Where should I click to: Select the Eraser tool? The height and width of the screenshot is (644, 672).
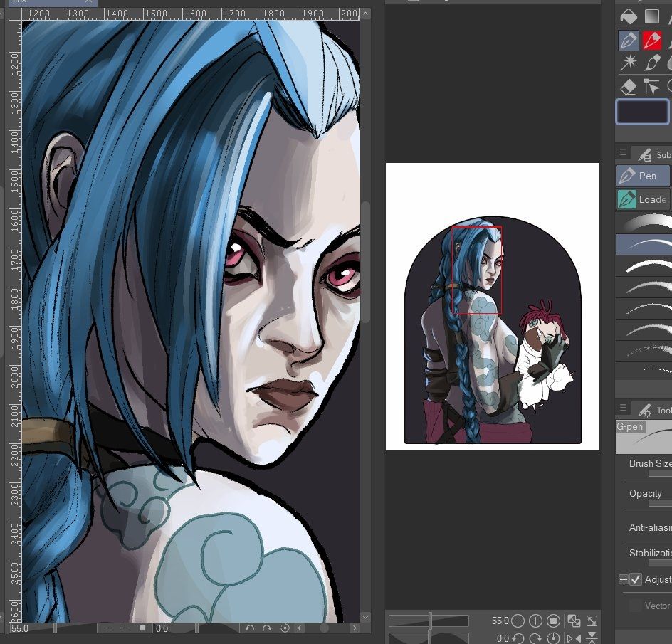tap(629, 87)
